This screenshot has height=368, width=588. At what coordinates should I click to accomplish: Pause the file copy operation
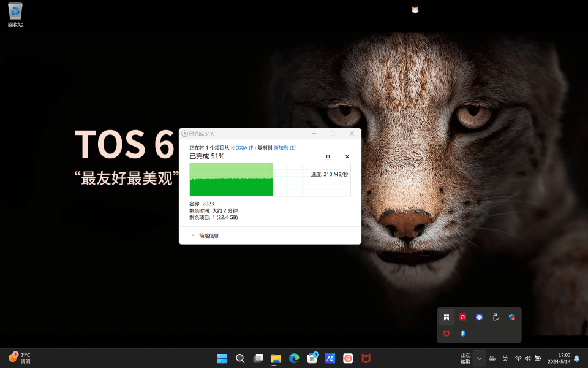click(x=328, y=156)
